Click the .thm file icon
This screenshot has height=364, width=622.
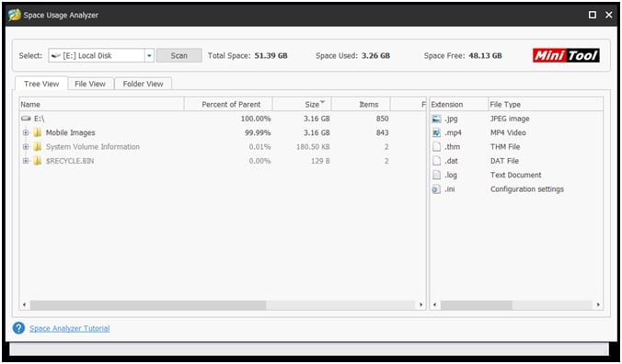(436, 147)
